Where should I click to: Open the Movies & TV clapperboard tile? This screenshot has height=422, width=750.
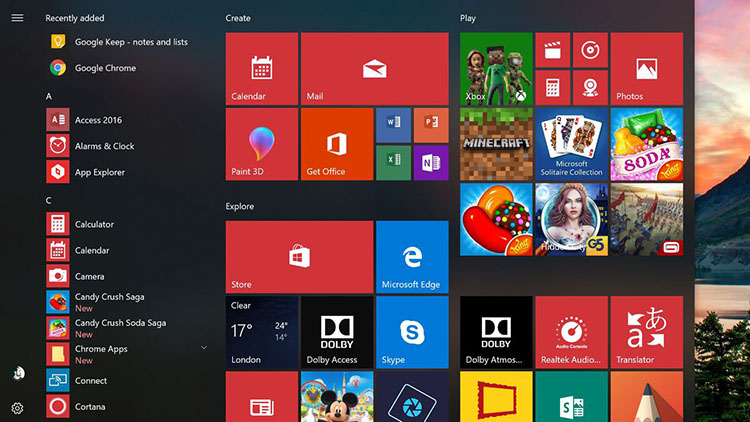tap(552, 50)
